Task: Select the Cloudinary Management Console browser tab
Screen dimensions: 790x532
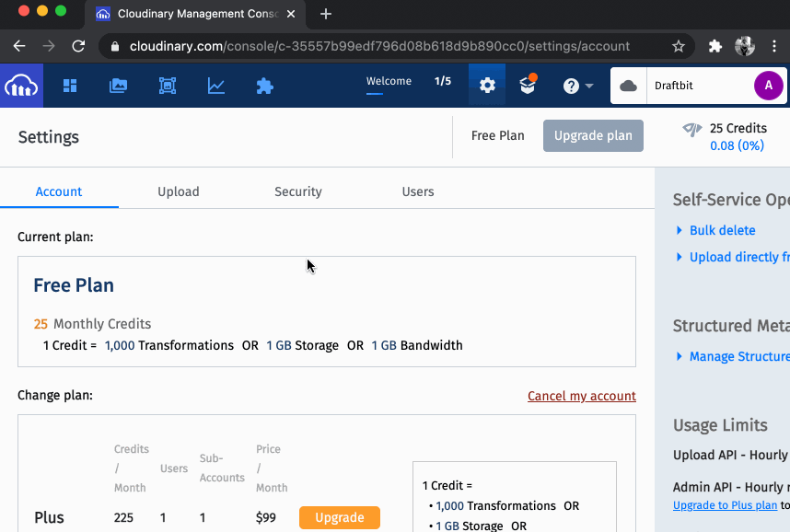Action: [x=195, y=14]
